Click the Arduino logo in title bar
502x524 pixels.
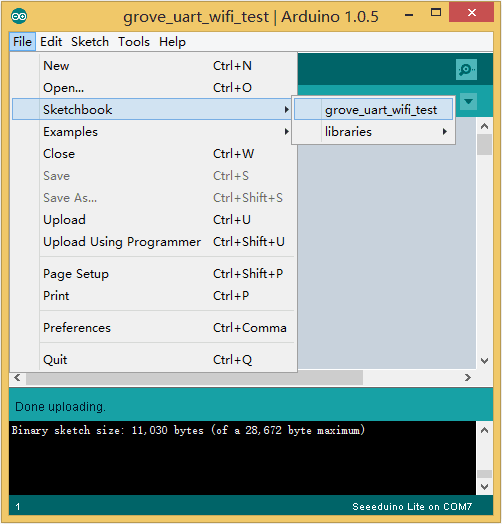[x=19, y=16]
